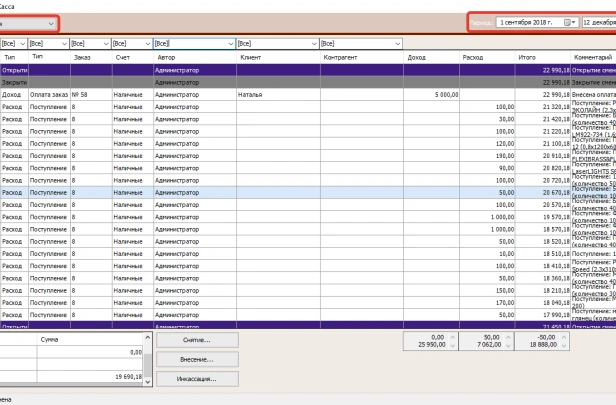
Task: Open the Заказ column filter dropdown
Action: [x=104, y=44]
